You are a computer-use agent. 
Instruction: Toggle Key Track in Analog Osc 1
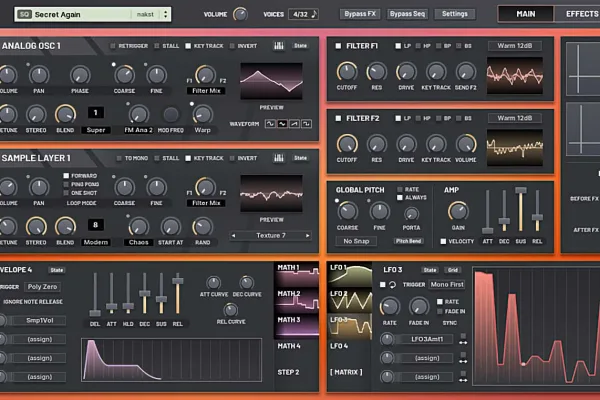coord(188,46)
